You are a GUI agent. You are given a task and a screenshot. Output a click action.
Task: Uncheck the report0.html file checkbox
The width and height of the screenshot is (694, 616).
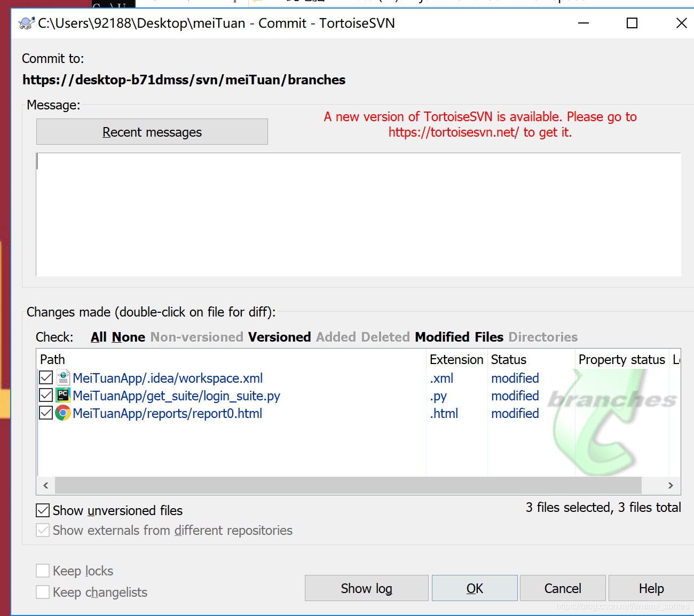[x=46, y=413]
